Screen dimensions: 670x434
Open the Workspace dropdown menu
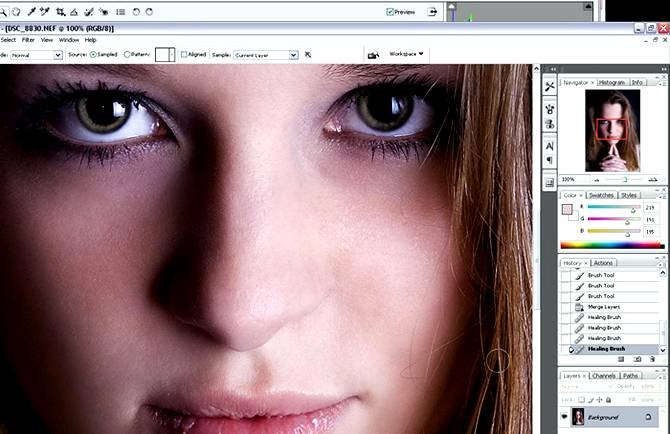pos(407,54)
